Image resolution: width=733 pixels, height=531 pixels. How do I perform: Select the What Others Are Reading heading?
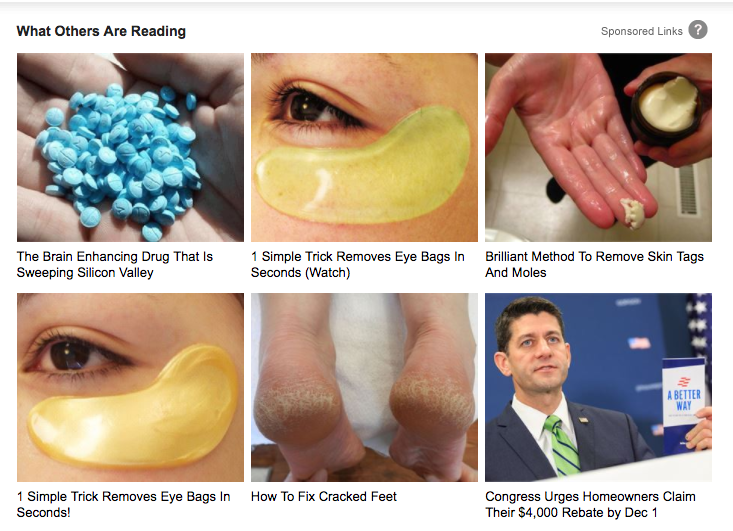tap(101, 31)
